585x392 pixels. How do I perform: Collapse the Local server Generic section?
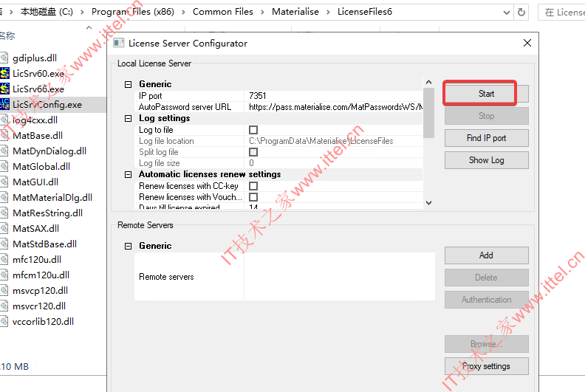(x=128, y=84)
